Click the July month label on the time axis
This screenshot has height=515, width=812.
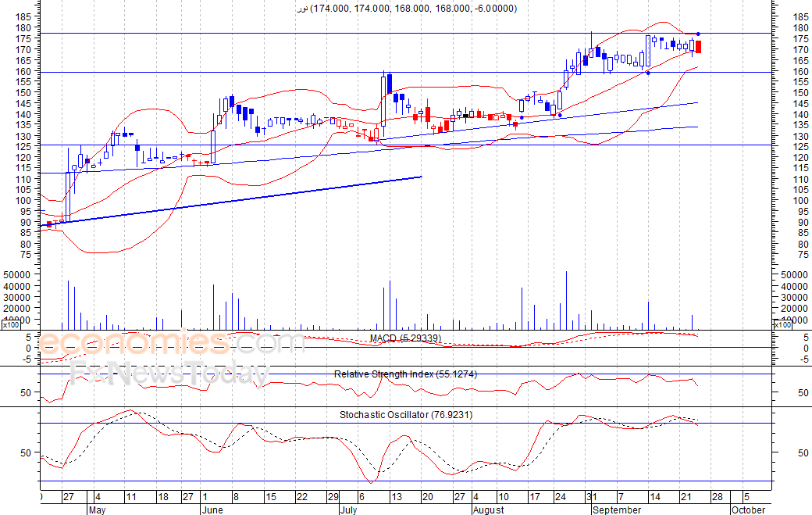tap(348, 510)
